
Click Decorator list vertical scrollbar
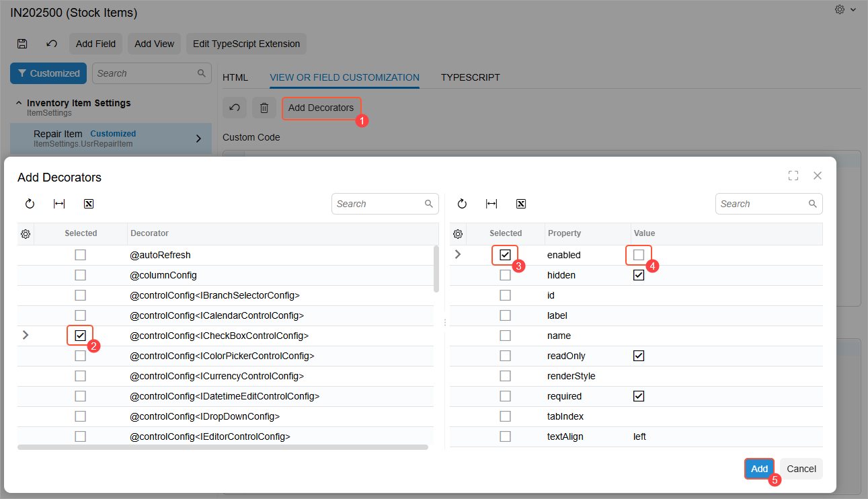(x=436, y=269)
